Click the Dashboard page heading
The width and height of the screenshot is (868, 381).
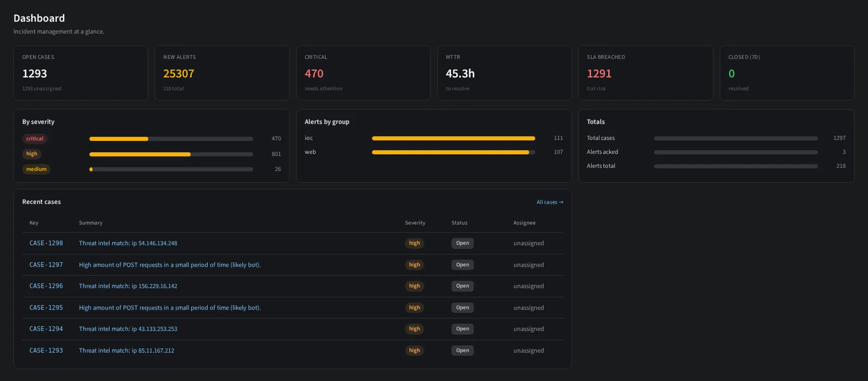pos(39,18)
